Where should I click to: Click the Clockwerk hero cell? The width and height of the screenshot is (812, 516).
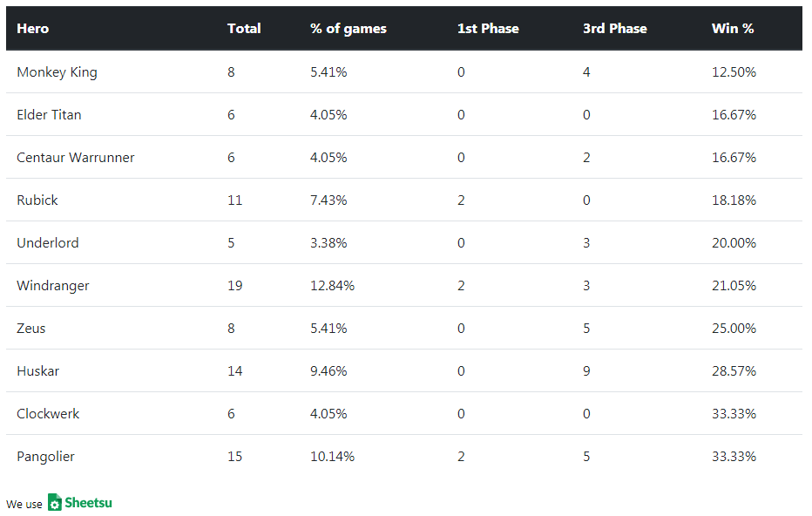pos(48,414)
